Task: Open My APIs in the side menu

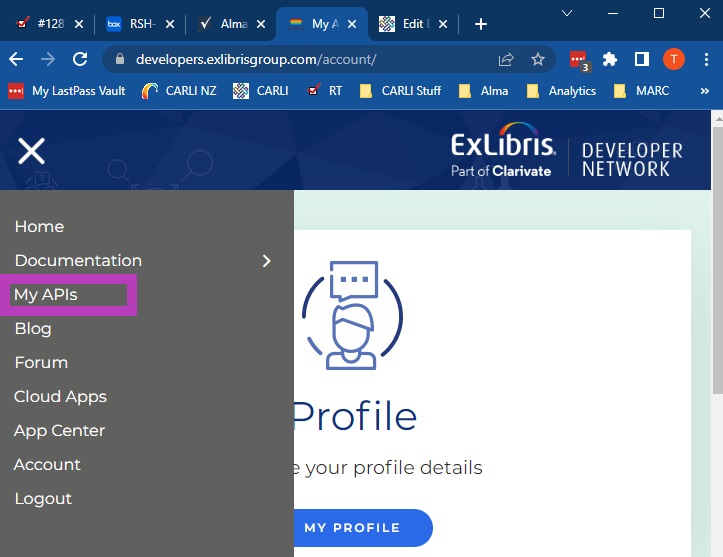Action: 46,294
